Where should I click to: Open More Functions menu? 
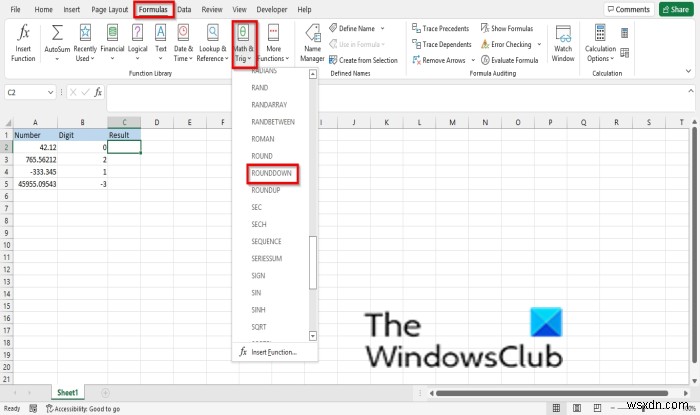pyautogui.click(x=273, y=43)
